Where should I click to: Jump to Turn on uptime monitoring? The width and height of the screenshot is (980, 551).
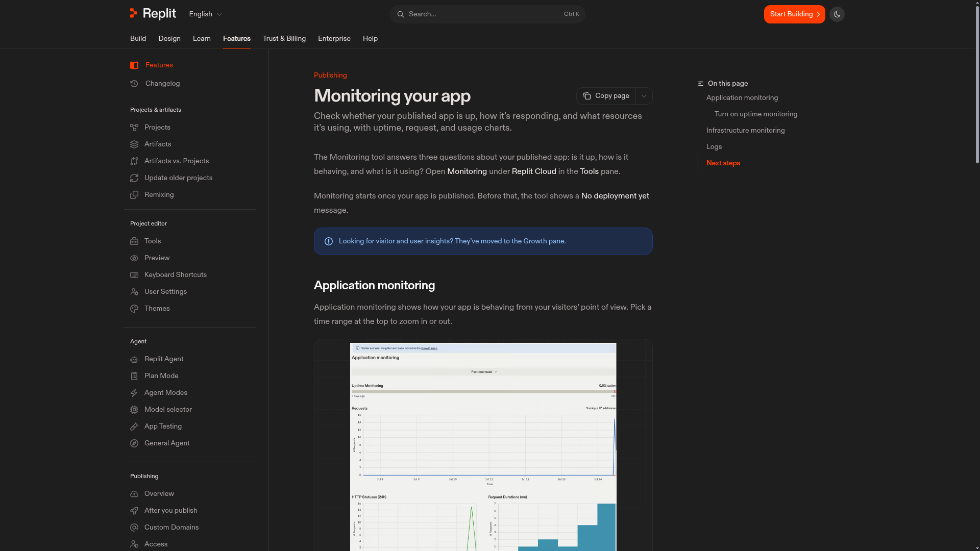(756, 114)
